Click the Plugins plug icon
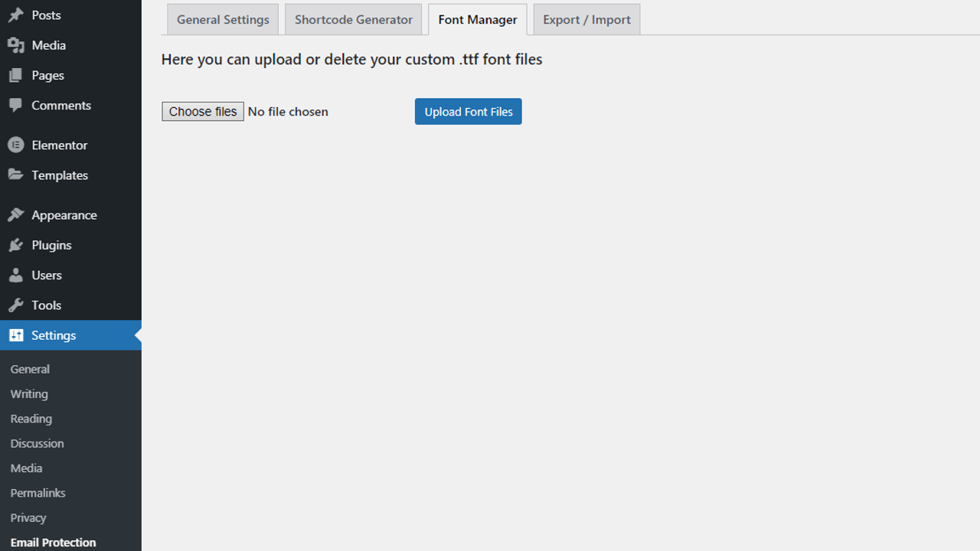 coord(15,245)
